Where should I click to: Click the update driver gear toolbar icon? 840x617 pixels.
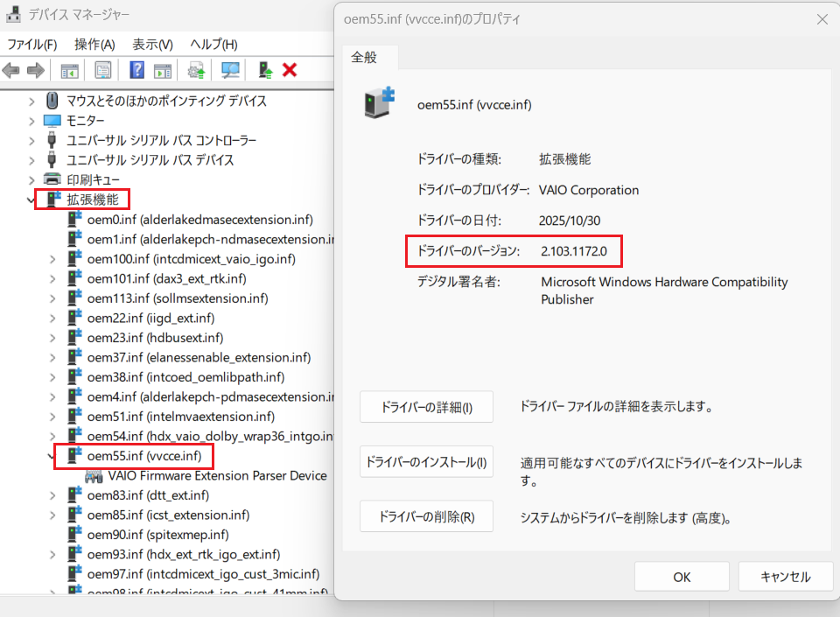tap(197, 70)
